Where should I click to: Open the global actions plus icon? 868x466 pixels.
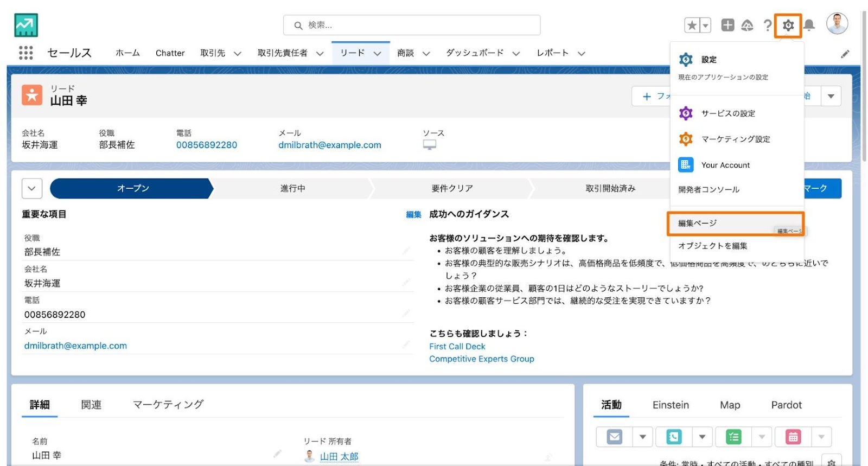[x=727, y=25]
